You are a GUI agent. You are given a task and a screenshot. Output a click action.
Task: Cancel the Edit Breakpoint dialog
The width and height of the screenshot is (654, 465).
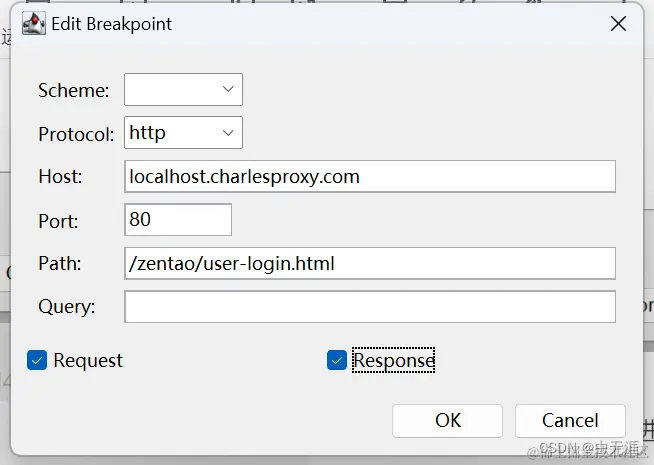570,420
